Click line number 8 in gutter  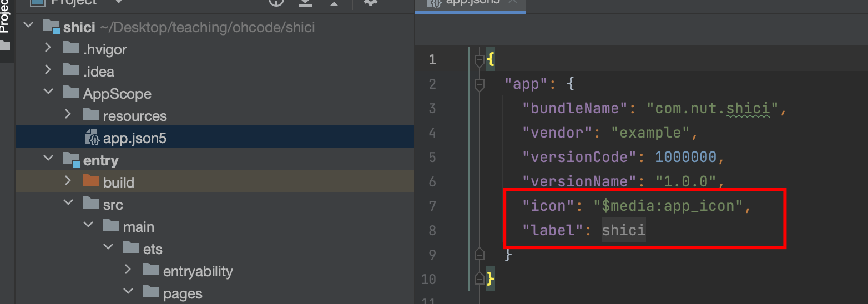(x=432, y=230)
